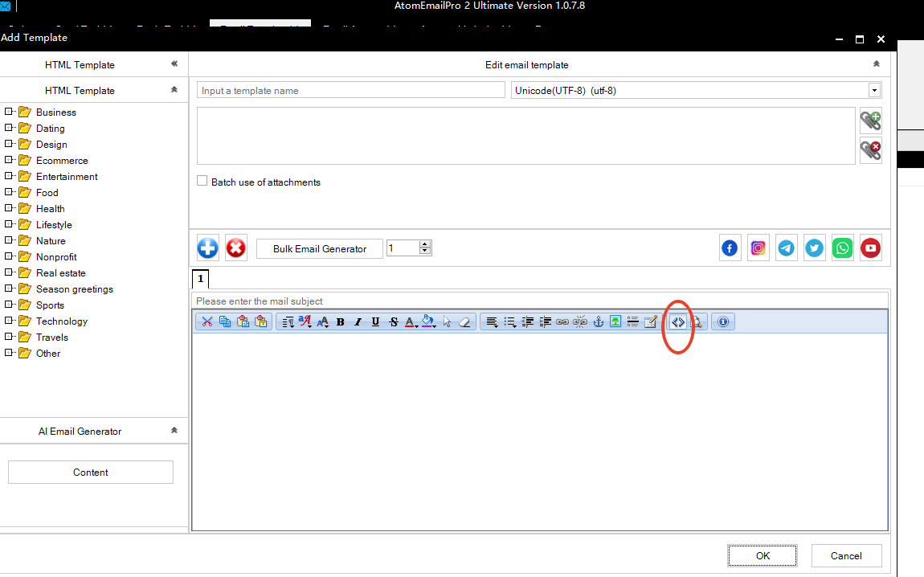Click the Cut icon in editor toolbar

(x=206, y=321)
